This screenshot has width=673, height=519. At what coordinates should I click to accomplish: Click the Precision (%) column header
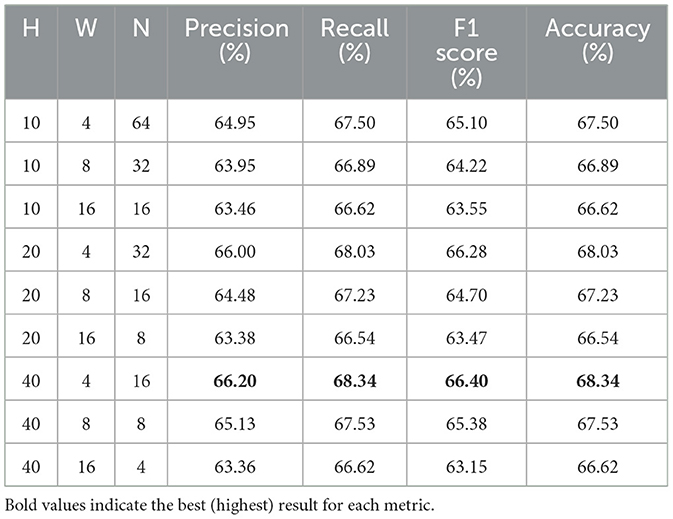(x=235, y=52)
